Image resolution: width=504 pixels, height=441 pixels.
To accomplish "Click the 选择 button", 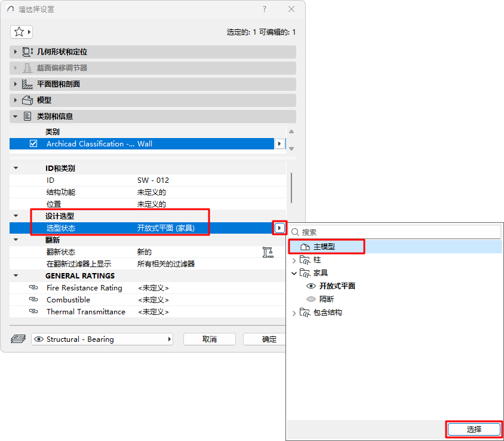I will coord(474,429).
